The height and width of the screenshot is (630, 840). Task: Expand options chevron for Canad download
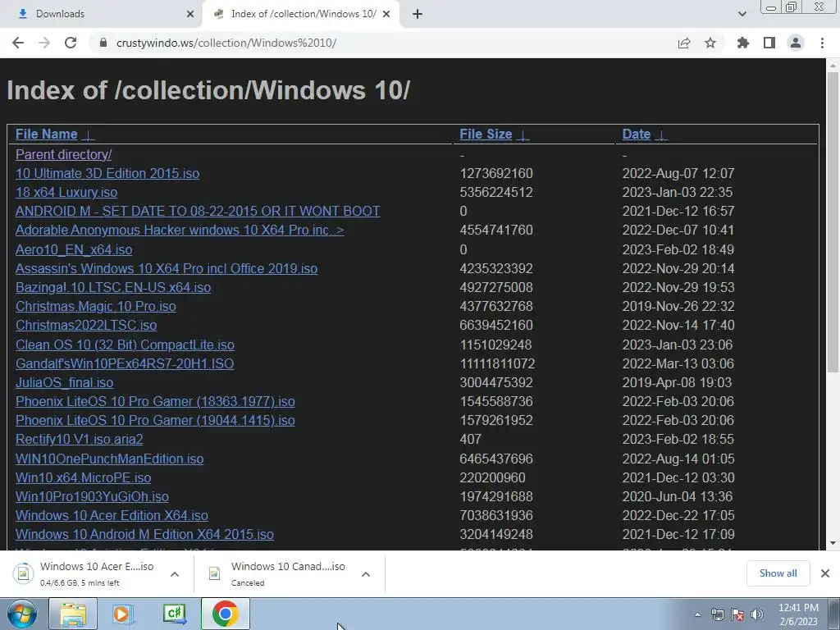[366, 573]
